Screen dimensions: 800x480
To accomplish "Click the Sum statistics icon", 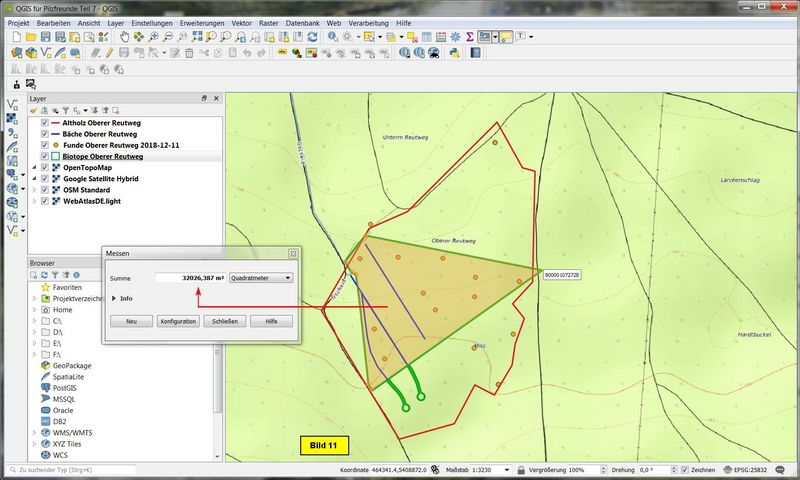I will click(470, 37).
